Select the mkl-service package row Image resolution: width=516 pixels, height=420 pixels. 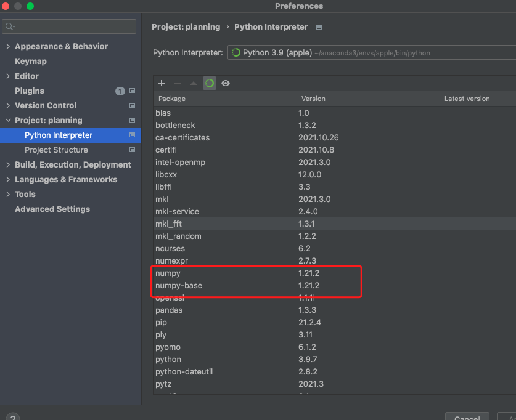tap(334, 212)
